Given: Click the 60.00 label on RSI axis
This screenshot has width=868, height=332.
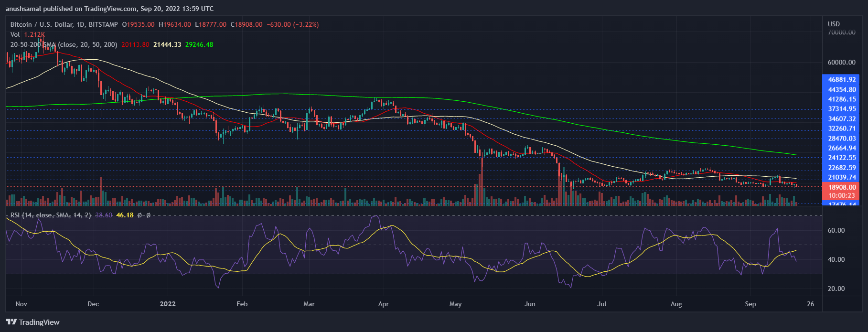Looking at the screenshot, I should (836, 230).
